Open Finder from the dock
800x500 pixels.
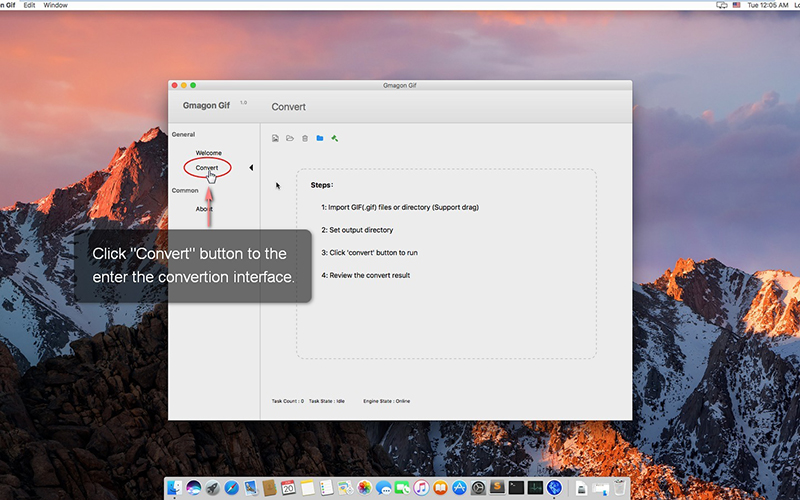click(x=174, y=488)
